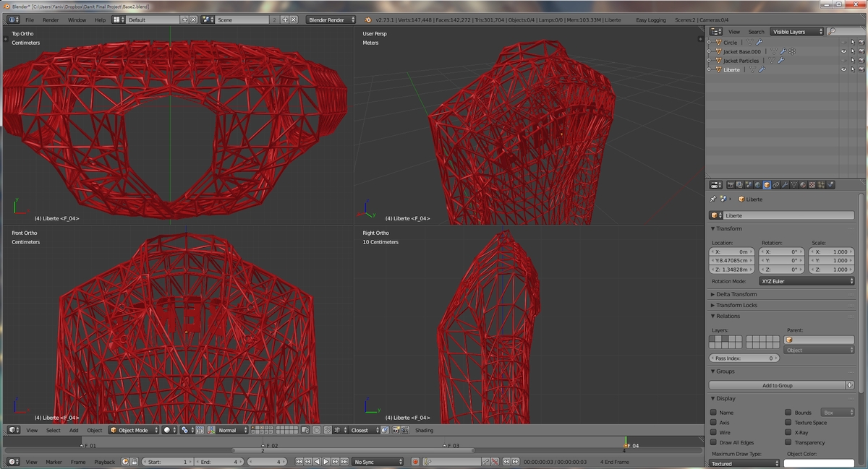Enable the Wire display checkbox
The height and width of the screenshot is (469, 868).
713,432
